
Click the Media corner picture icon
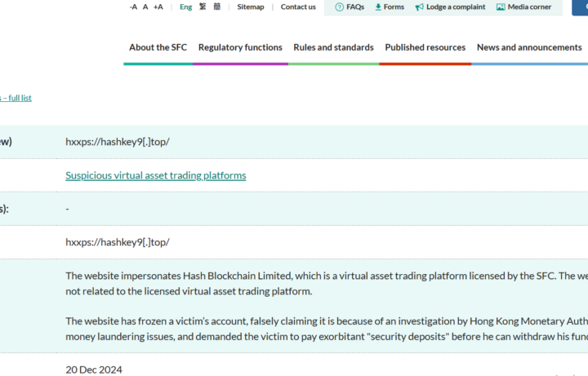pos(501,7)
